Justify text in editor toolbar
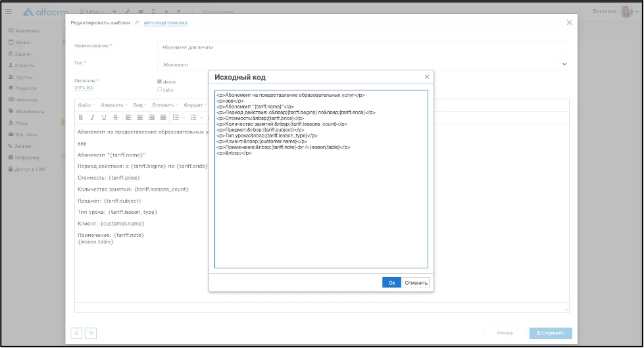This screenshot has width=644, height=348. click(162, 118)
